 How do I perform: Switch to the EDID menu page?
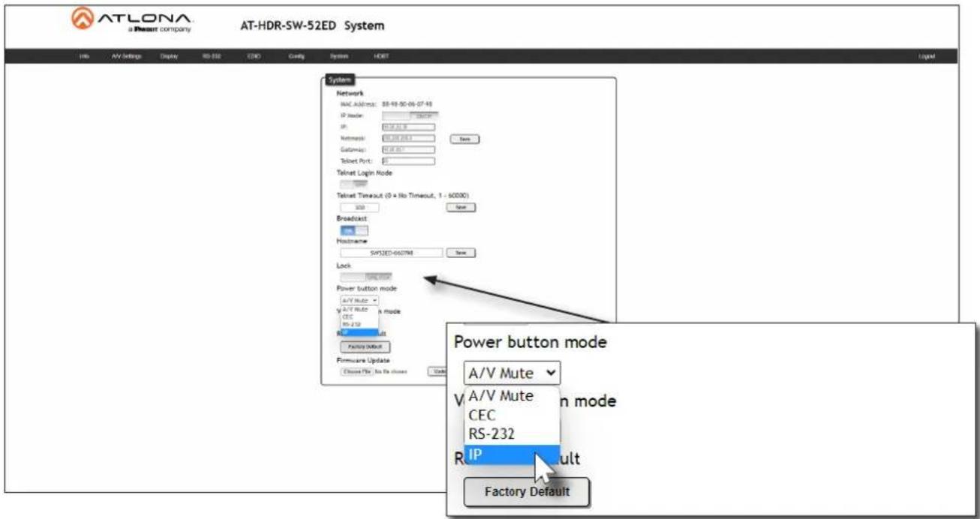coord(254,57)
